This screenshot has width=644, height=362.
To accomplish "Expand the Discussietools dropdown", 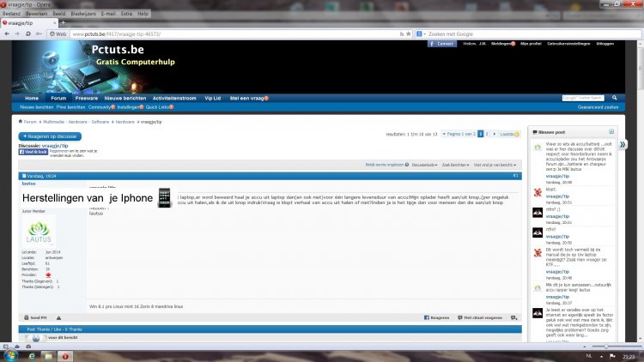I will pyautogui.click(x=424, y=165).
